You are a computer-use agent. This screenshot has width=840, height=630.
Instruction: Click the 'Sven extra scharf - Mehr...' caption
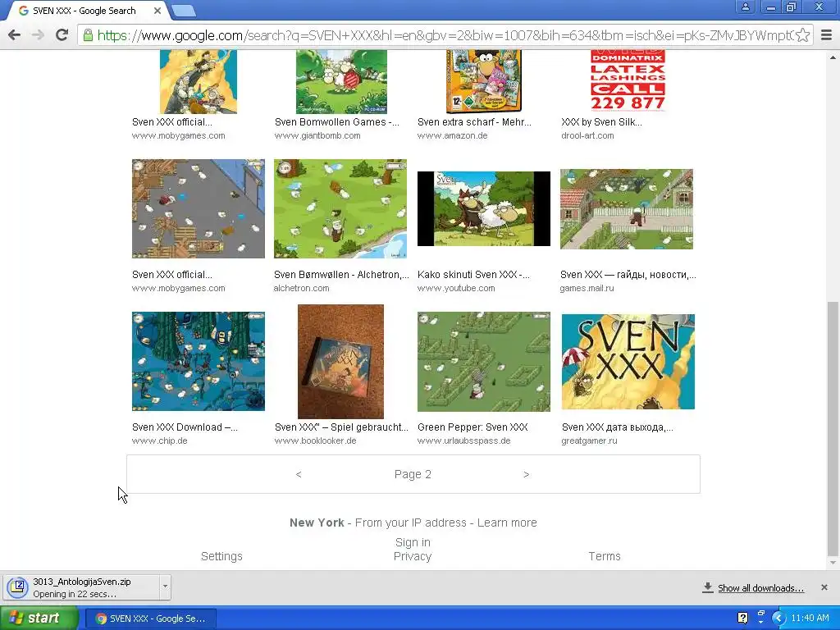[x=474, y=122]
